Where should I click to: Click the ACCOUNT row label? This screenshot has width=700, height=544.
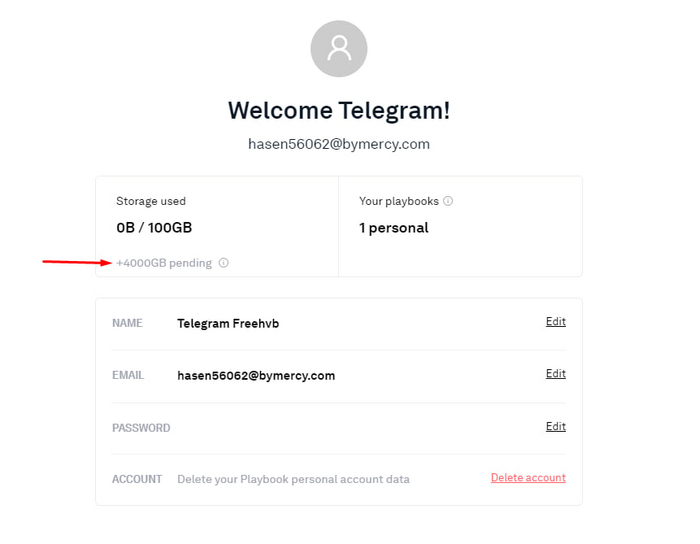tap(137, 479)
